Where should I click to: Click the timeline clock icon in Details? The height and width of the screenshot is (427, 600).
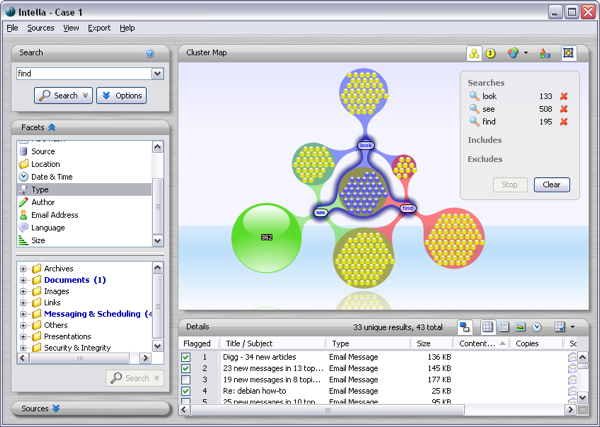[536, 327]
